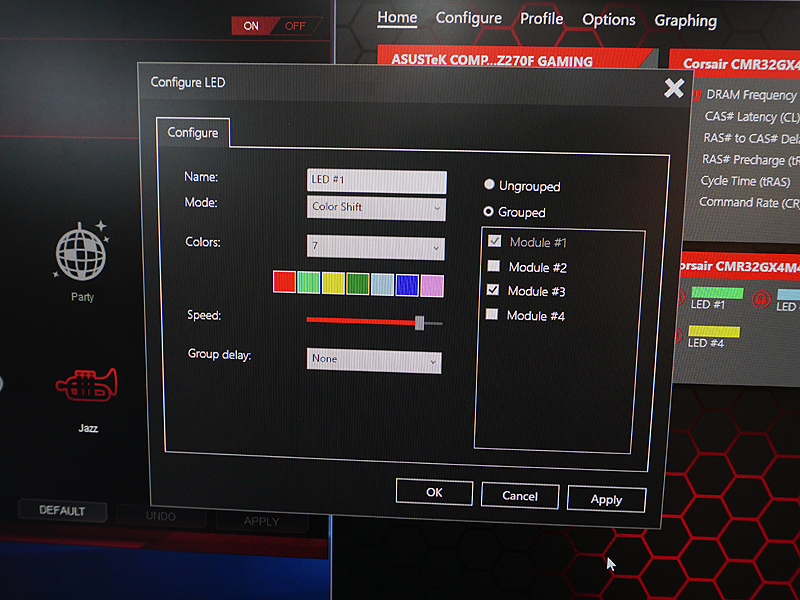The width and height of the screenshot is (800, 600).
Task: Open the Graphing menu
Action: 685,21
